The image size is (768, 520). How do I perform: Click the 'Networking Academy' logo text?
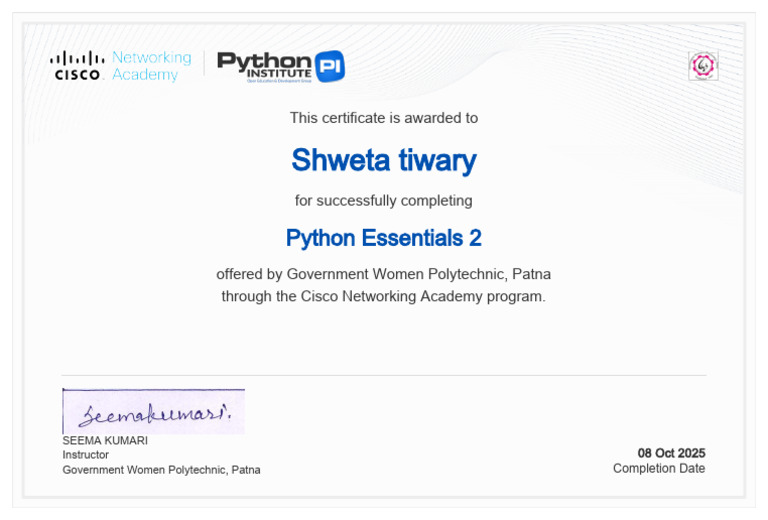[x=151, y=66]
